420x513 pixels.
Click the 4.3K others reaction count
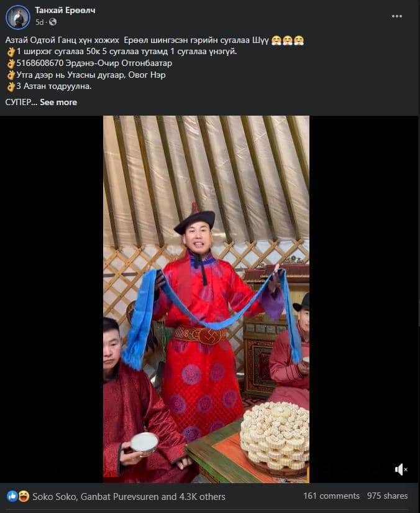[x=203, y=497]
